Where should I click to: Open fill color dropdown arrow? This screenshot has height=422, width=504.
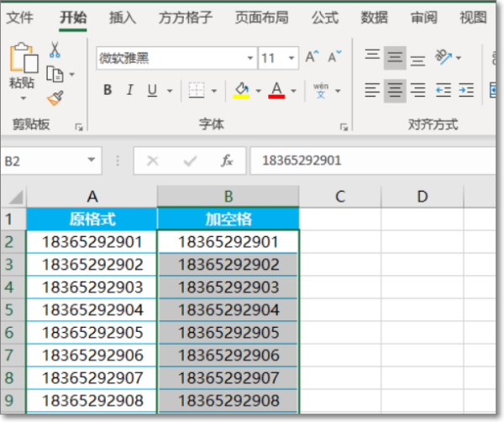coord(259,91)
